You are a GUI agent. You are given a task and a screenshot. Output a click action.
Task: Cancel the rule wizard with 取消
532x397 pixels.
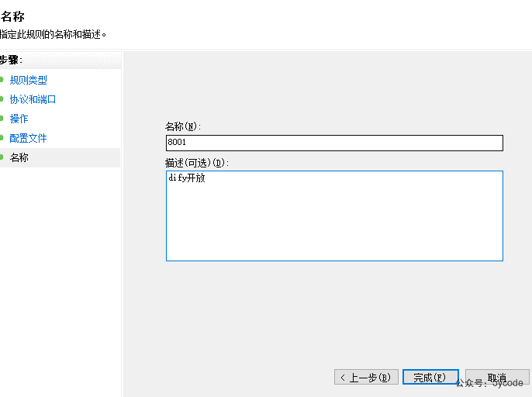tap(497, 377)
